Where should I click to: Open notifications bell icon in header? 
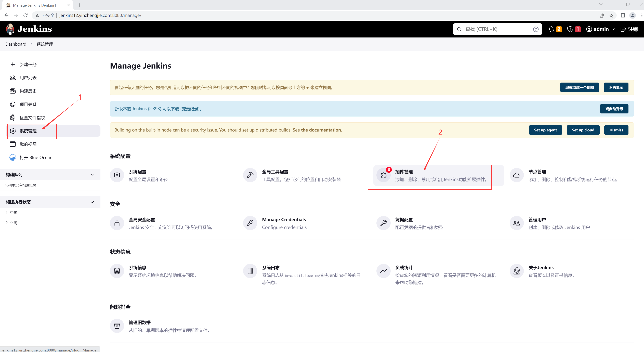[551, 29]
